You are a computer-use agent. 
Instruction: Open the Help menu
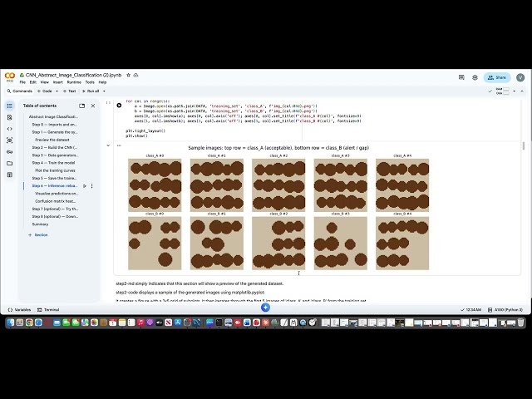coord(102,82)
